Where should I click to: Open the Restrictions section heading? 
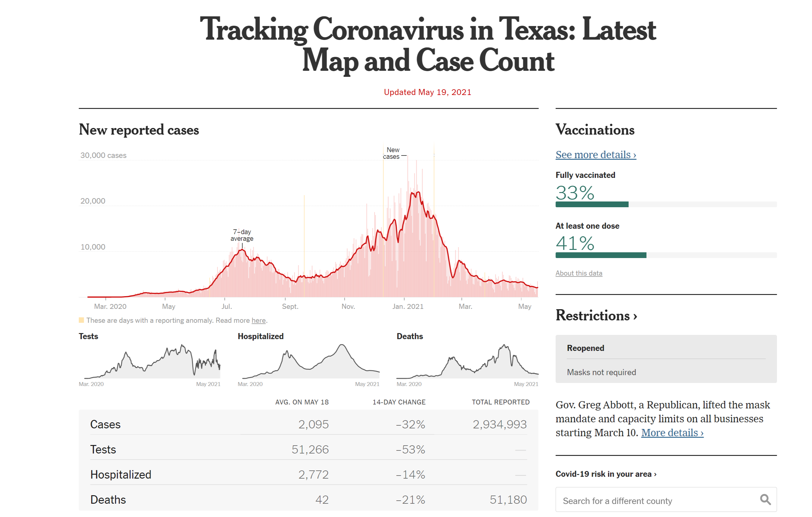point(596,316)
